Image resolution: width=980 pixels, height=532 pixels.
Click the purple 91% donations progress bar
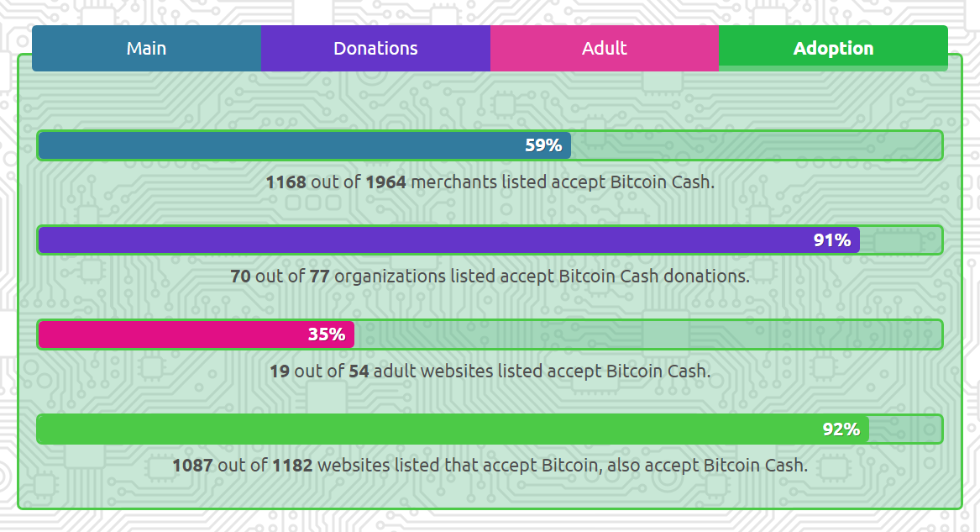[490, 240]
